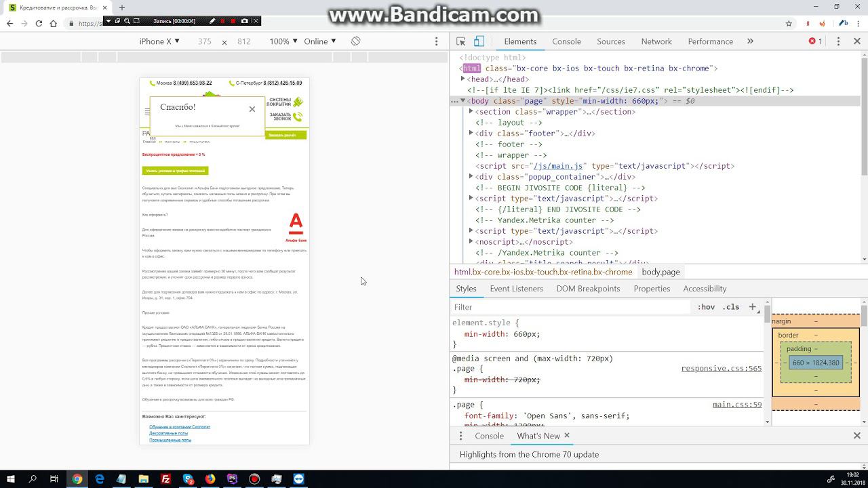Screen dimensions: 868x488
Task: Open a new browser tab with plus
Action: click(122, 7)
